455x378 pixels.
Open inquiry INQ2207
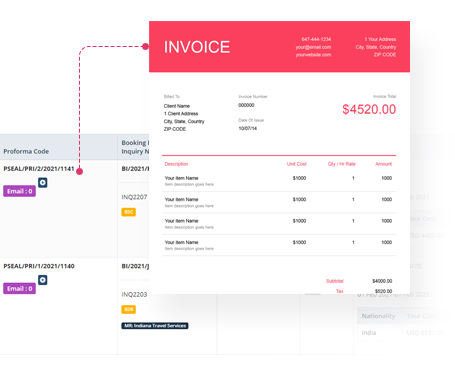pyautogui.click(x=134, y=197)
